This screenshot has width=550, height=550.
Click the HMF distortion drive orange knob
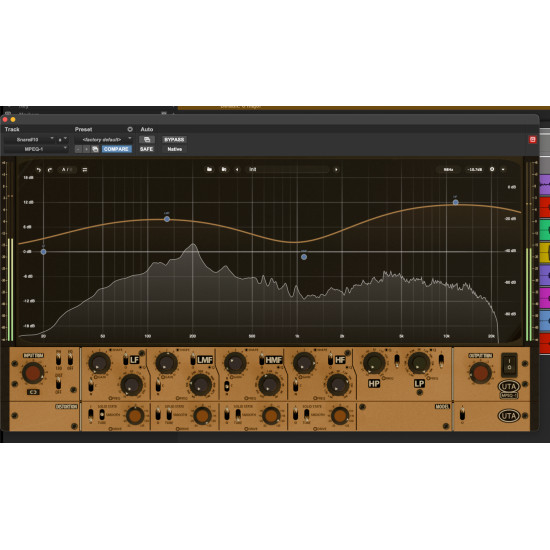coord(271,416)
